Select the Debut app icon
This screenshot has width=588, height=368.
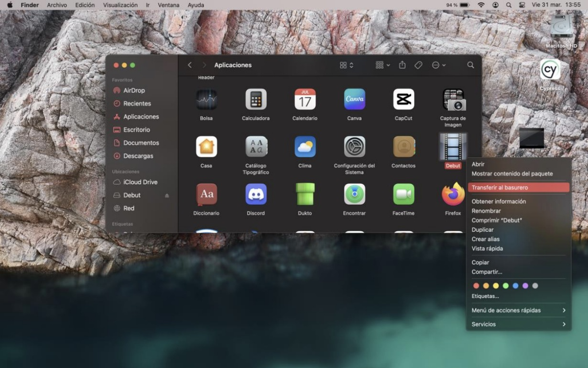[453, 147]
